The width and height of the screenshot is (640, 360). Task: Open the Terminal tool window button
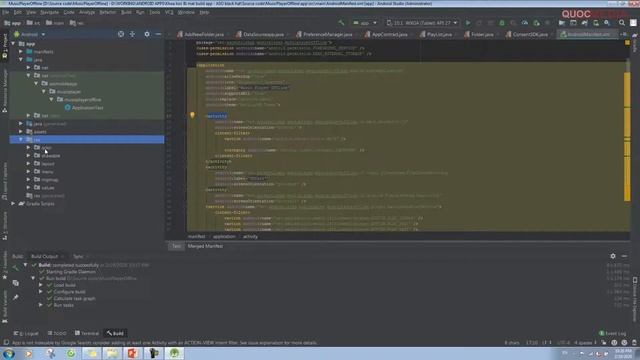87,333
